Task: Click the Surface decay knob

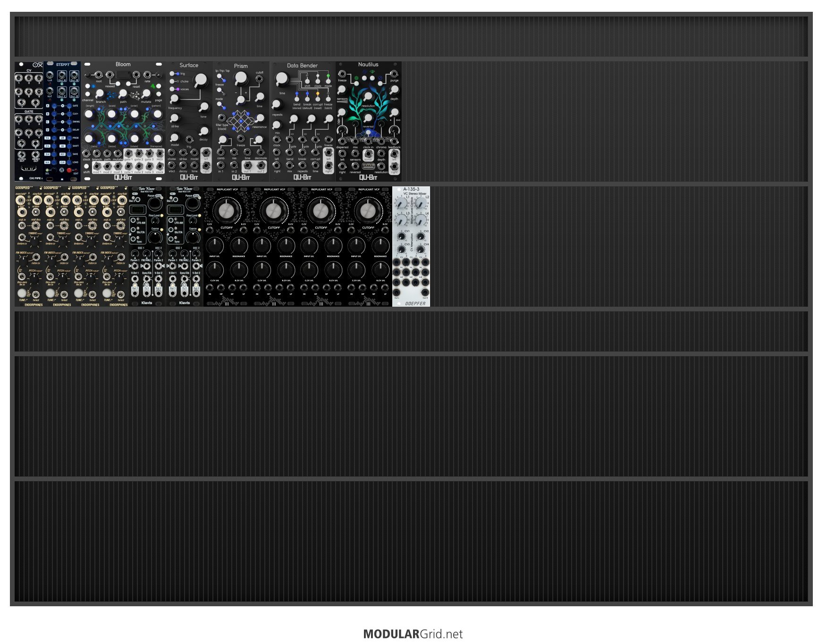Action: point(203,131)
